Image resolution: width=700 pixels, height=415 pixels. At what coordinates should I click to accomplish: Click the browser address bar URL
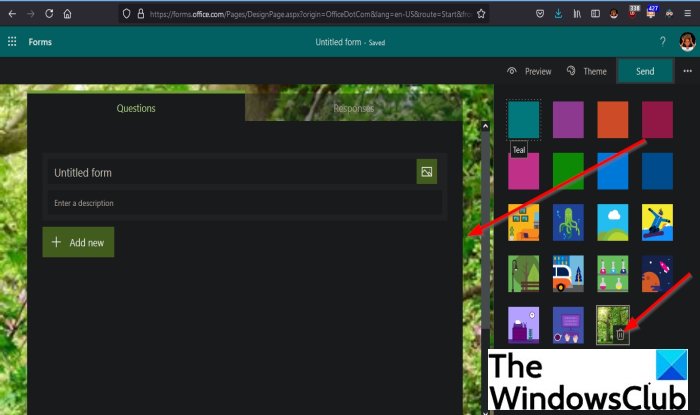(310, 14)
